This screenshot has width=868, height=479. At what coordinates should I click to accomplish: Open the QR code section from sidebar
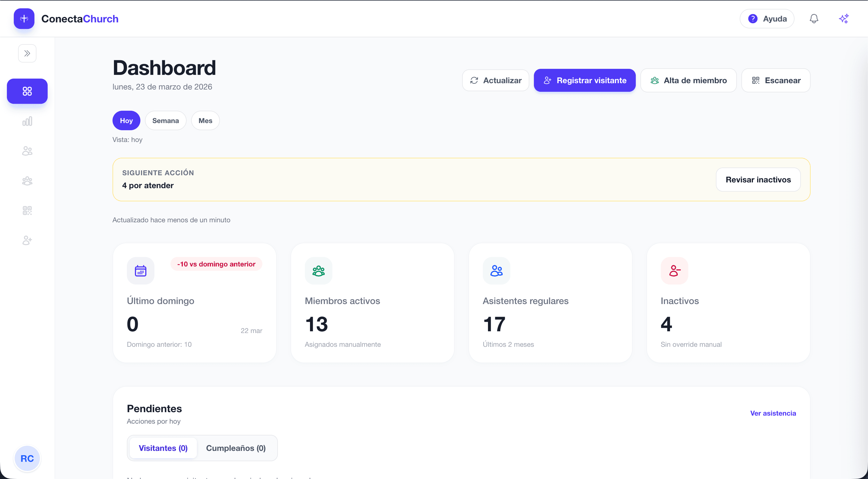coord(27,210)
